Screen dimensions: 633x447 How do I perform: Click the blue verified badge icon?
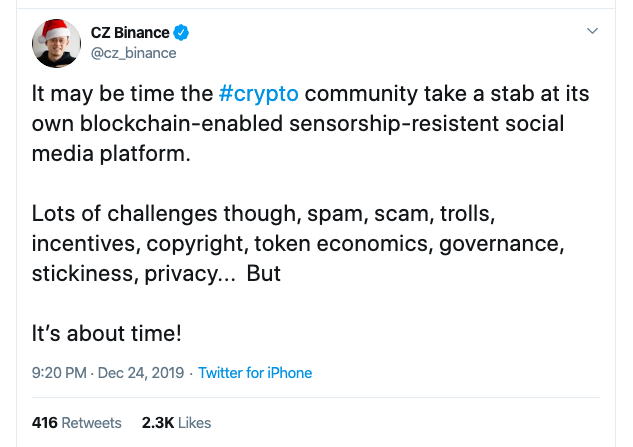tap(182, 32)
